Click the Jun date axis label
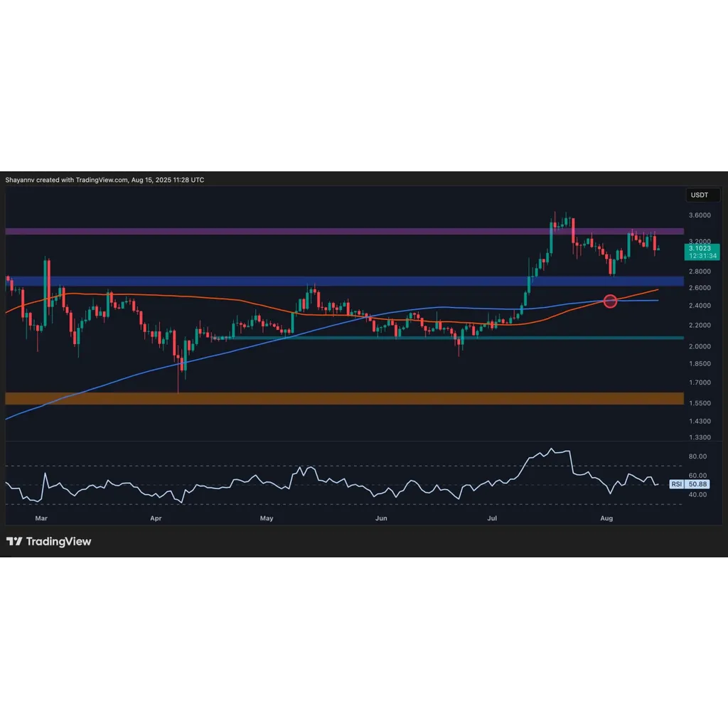Image resolution: width=728 pixels, height=728 pixels. point(381,518)
